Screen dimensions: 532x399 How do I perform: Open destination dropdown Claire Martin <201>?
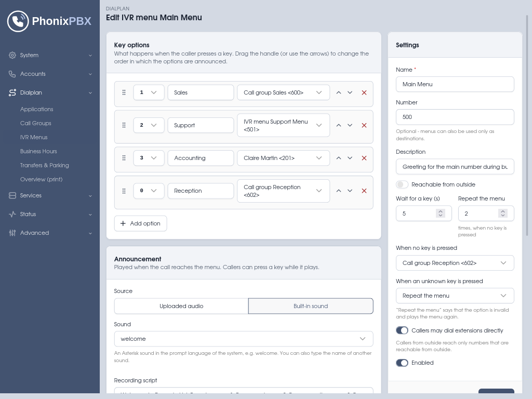283,158
